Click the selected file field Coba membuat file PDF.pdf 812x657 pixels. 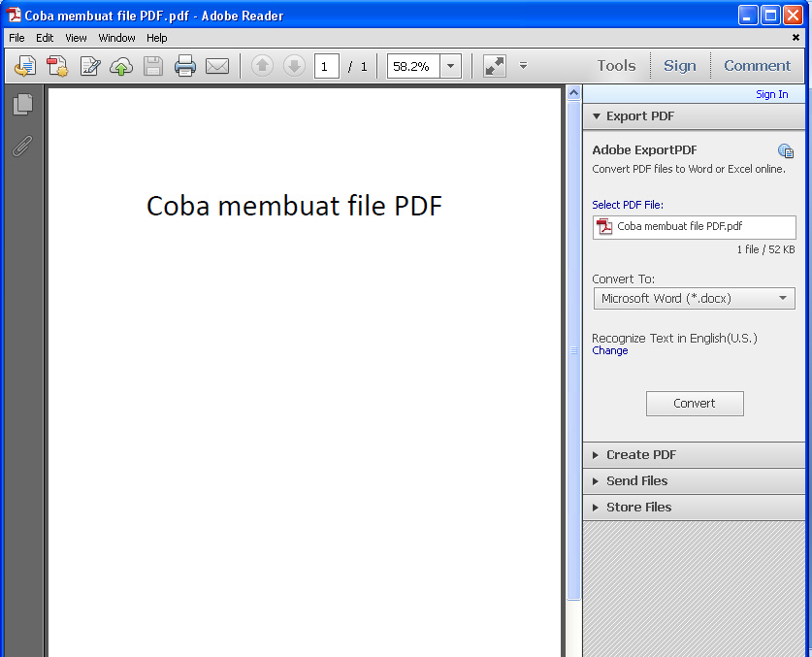coord(694,227)
